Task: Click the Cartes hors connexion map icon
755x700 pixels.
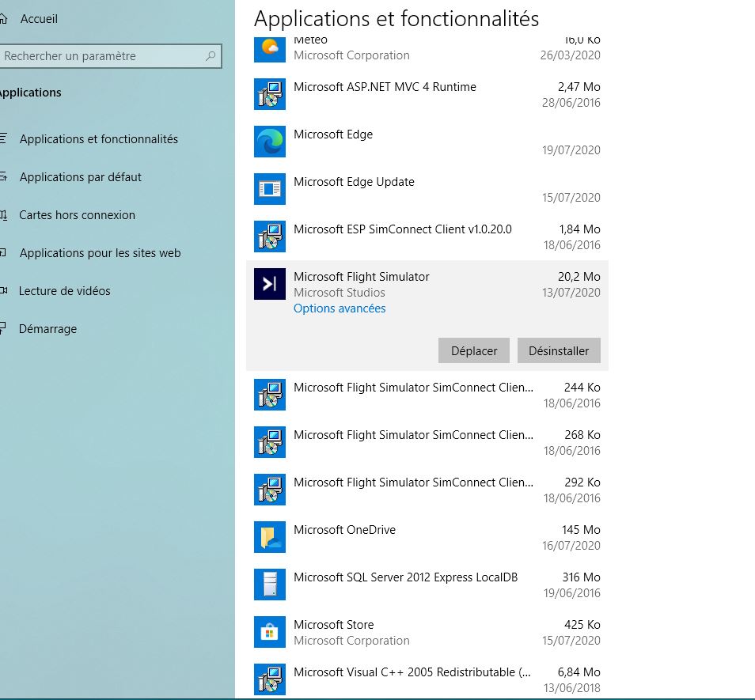Action: [x=3, y=214]
